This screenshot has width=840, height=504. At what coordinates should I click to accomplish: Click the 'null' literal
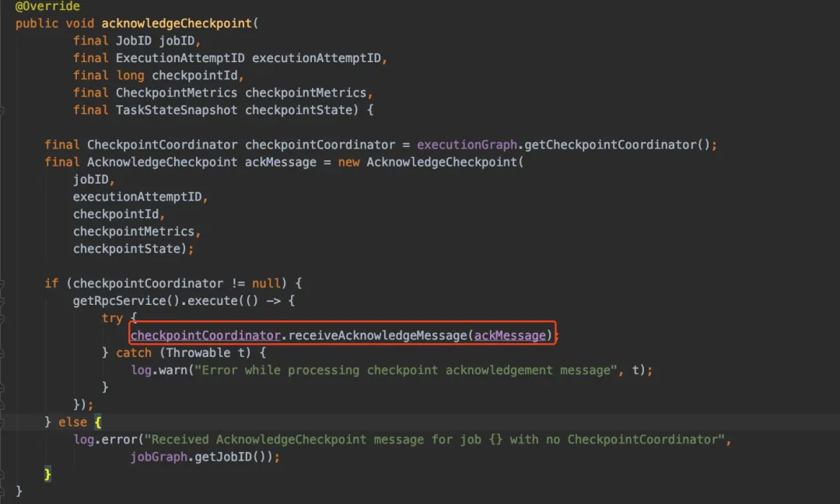[266, 283]
